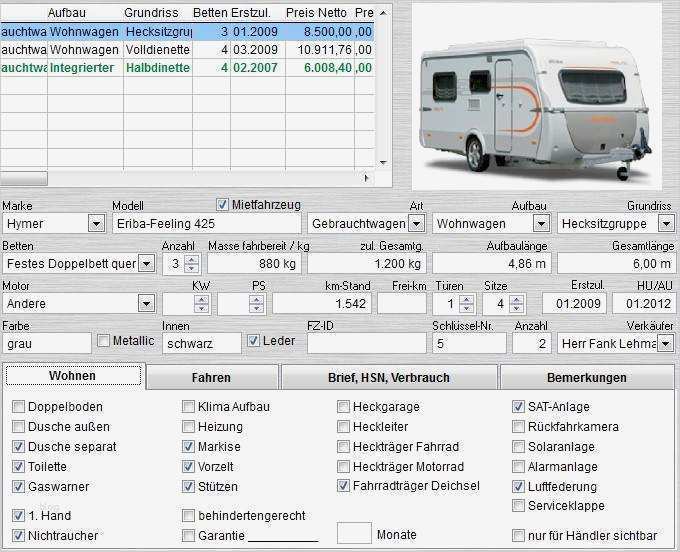Open the Bemerkungen tab

(587, 377)
